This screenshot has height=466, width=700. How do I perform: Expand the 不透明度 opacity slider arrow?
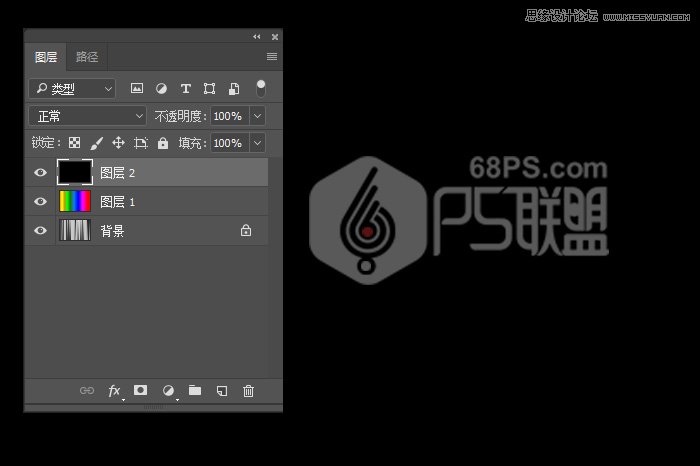(257, 116)
